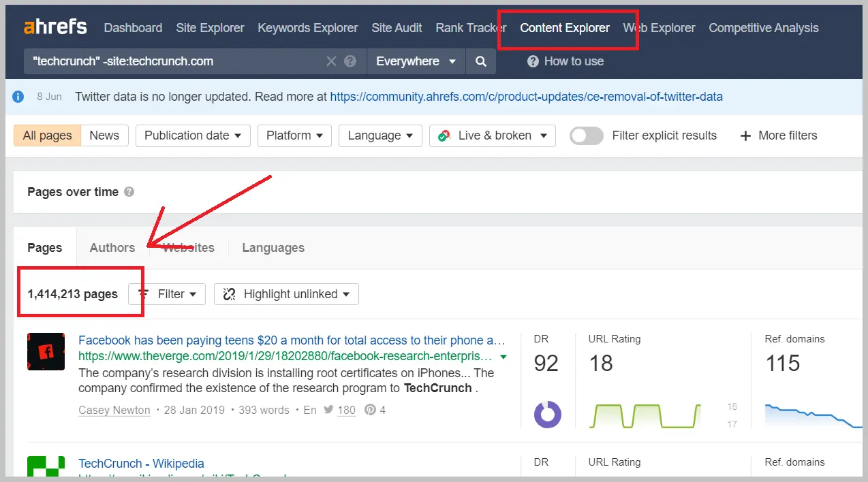The width and height of the screenshot is (868, 482).
Task: Switch to the Pages tab
Action: coord(45,248)
